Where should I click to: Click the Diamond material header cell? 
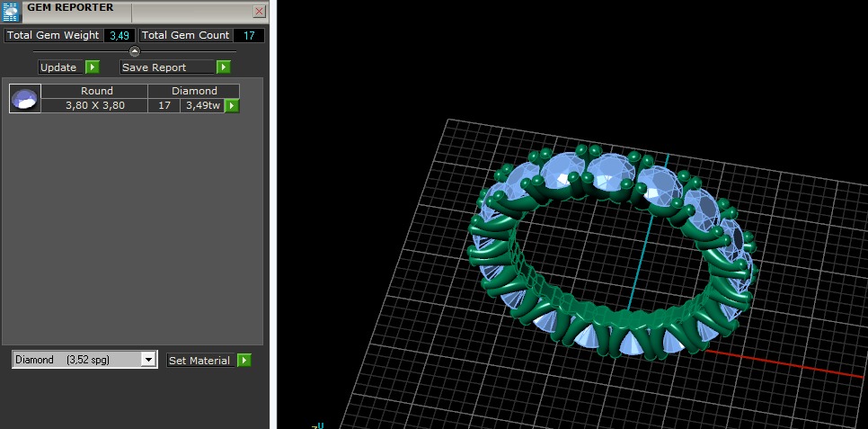pos(194,91)
